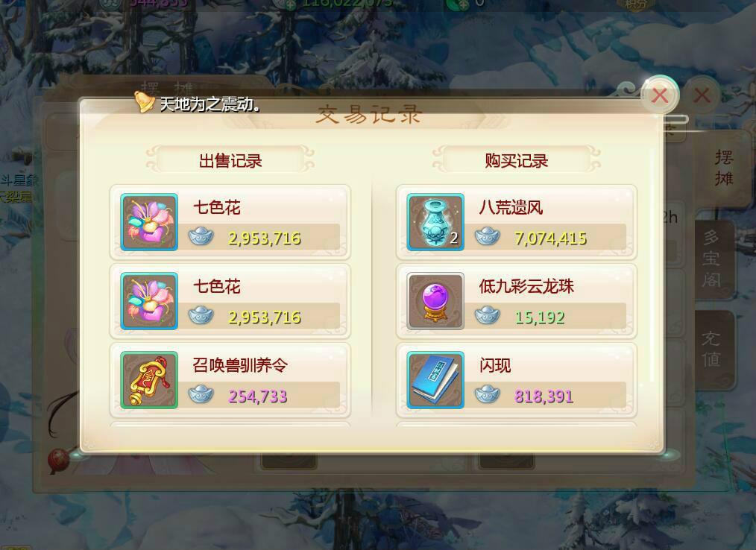This screenshot has height=550, width=756.
Task: Open the 召唤兽驯养令 sale record row
Action: pyautogui.click(x=230, y=380)
